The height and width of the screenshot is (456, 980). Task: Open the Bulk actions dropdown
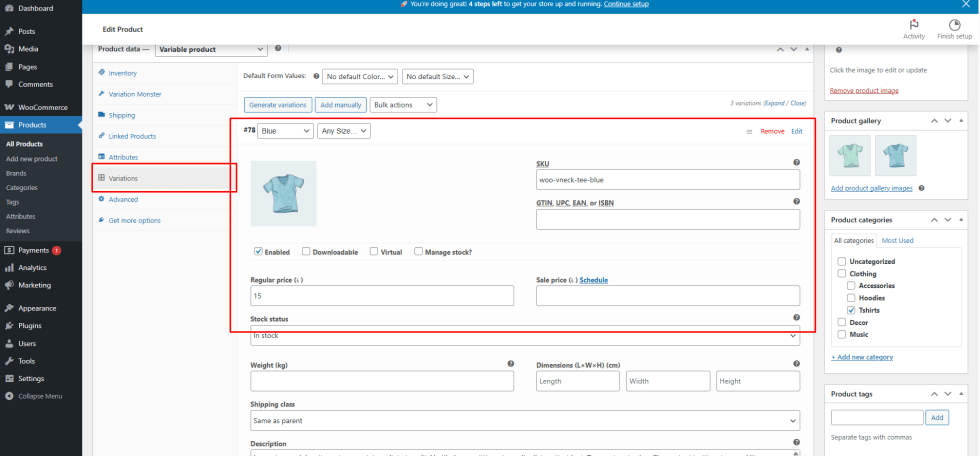(x=404, y=104)
